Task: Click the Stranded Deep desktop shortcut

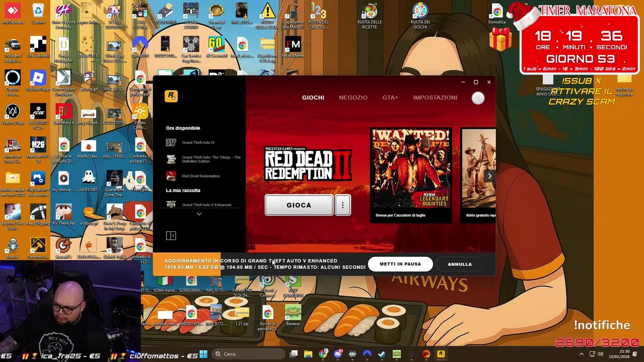Action: tap(216, 16)
